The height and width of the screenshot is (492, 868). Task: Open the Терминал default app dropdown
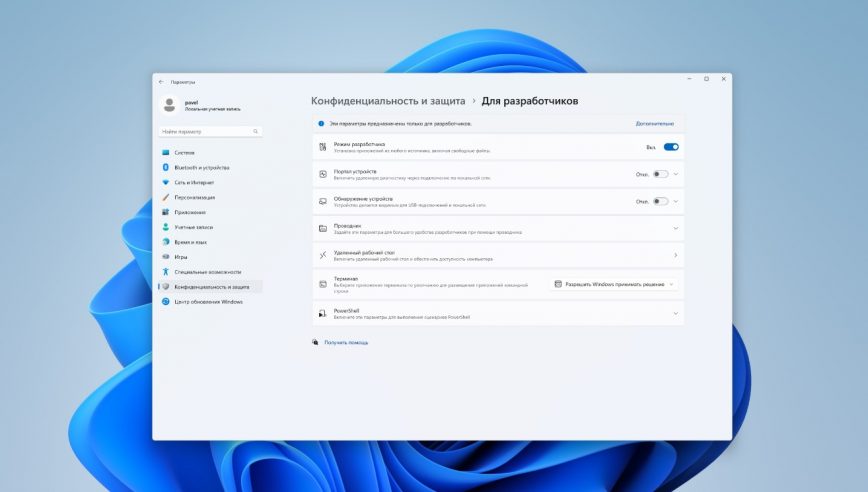tap(614, 284)
